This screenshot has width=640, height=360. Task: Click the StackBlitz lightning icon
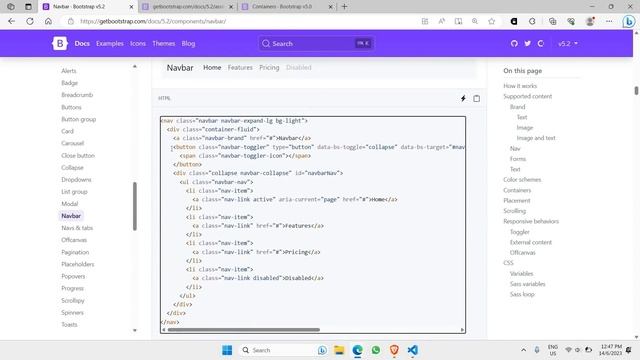[x=463, y=98]
